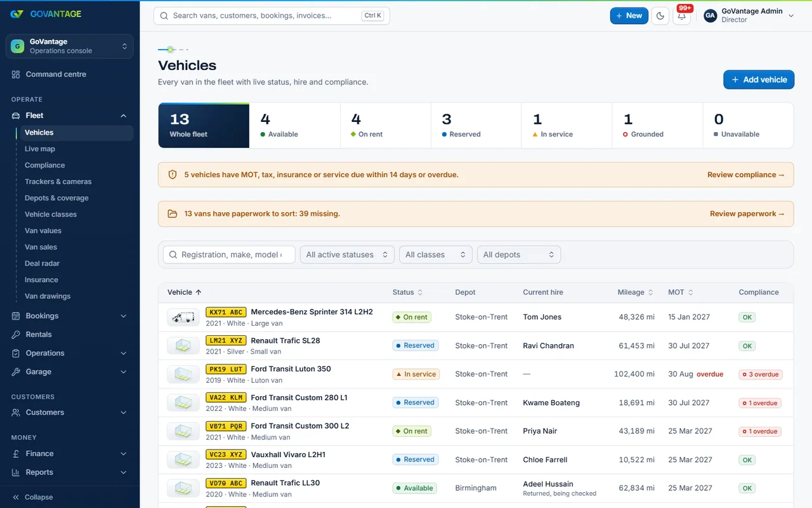
Task: Click the Bookings calendar icon
Action: 16,316
